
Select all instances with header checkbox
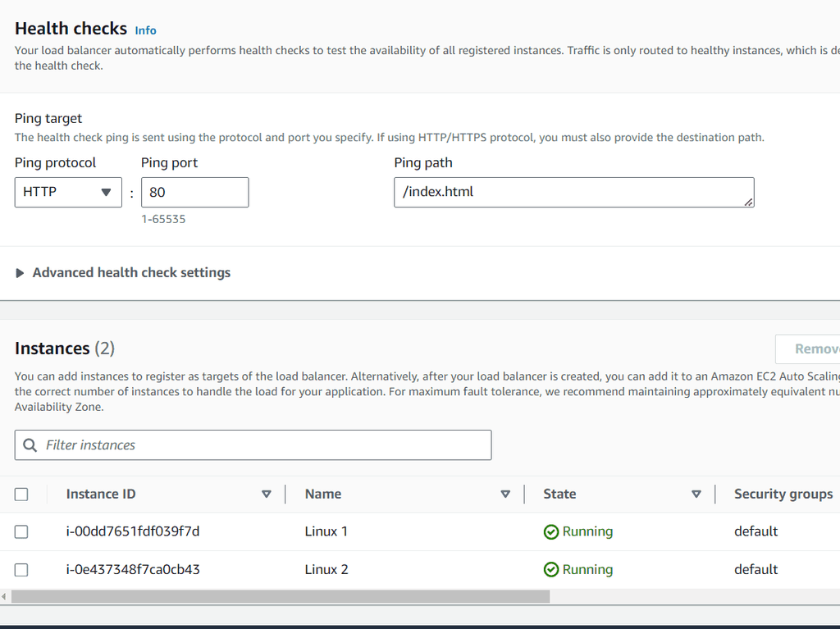click(21, 495)
